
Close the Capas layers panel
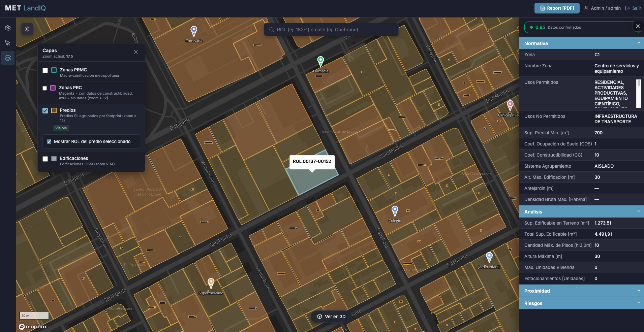tap(136, 52)
